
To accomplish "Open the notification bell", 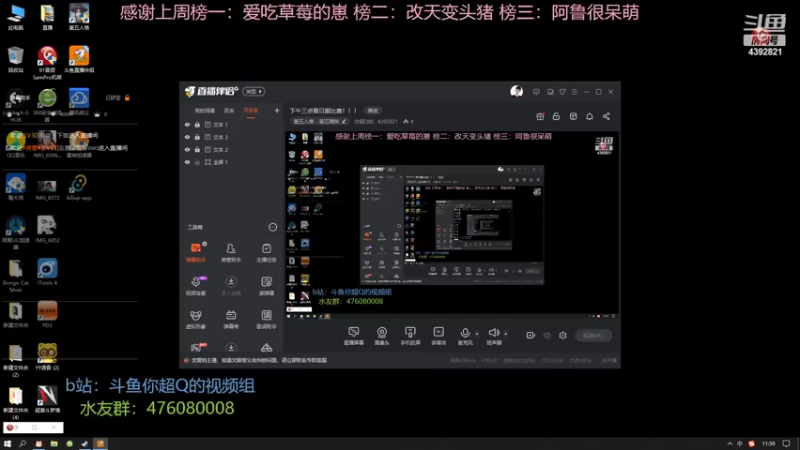I will [x=589, y=116].
